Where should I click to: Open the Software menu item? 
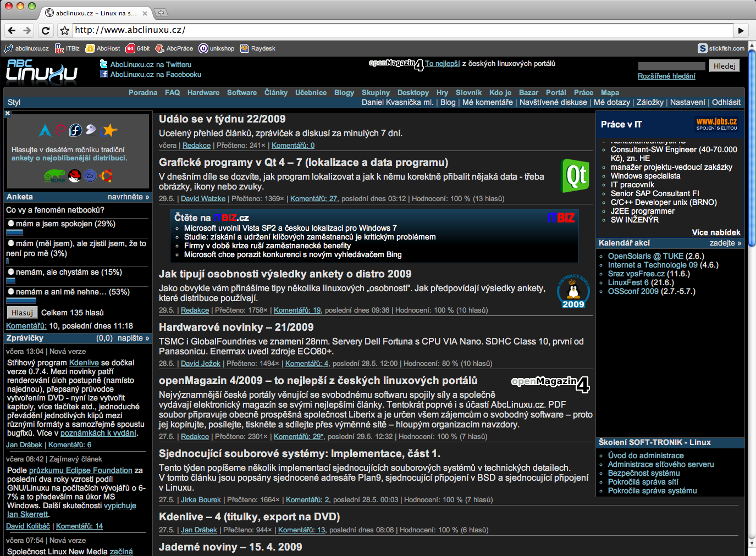(x=242, y=92)
